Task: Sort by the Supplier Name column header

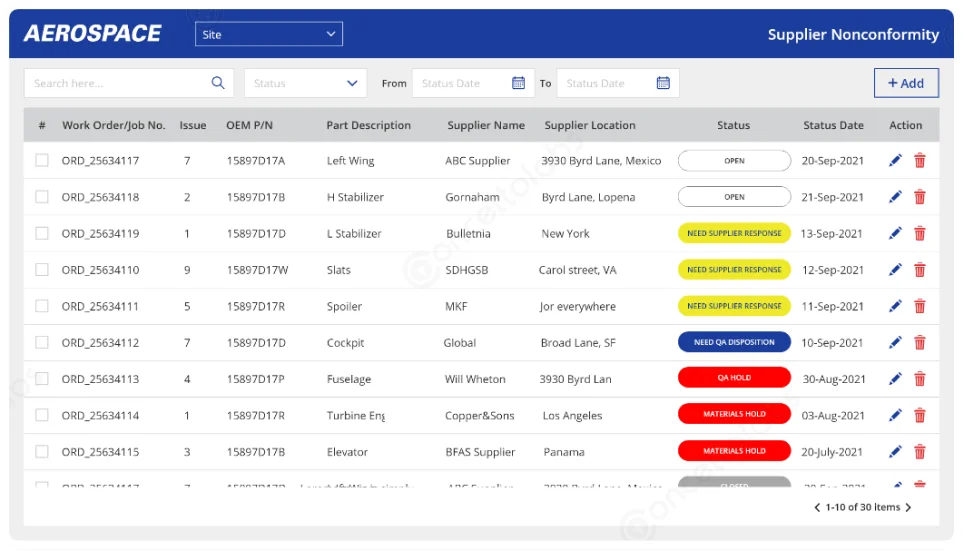Action: pos(486,126)
